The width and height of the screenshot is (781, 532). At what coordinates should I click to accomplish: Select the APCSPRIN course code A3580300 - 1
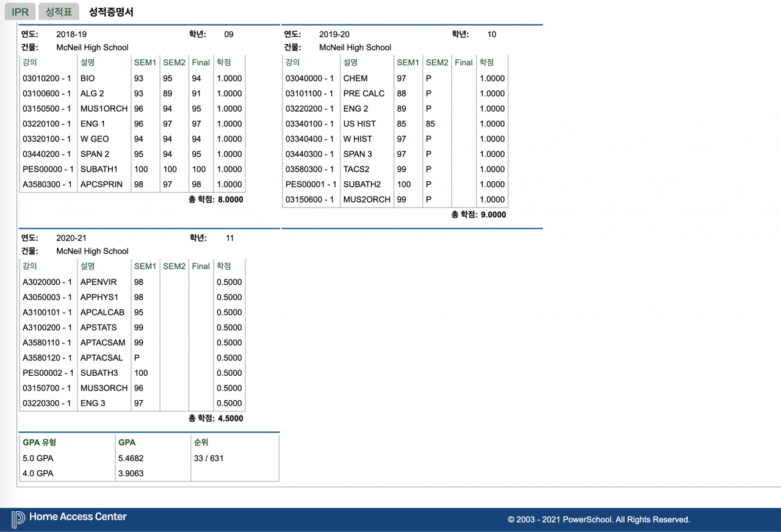point(47,184)
